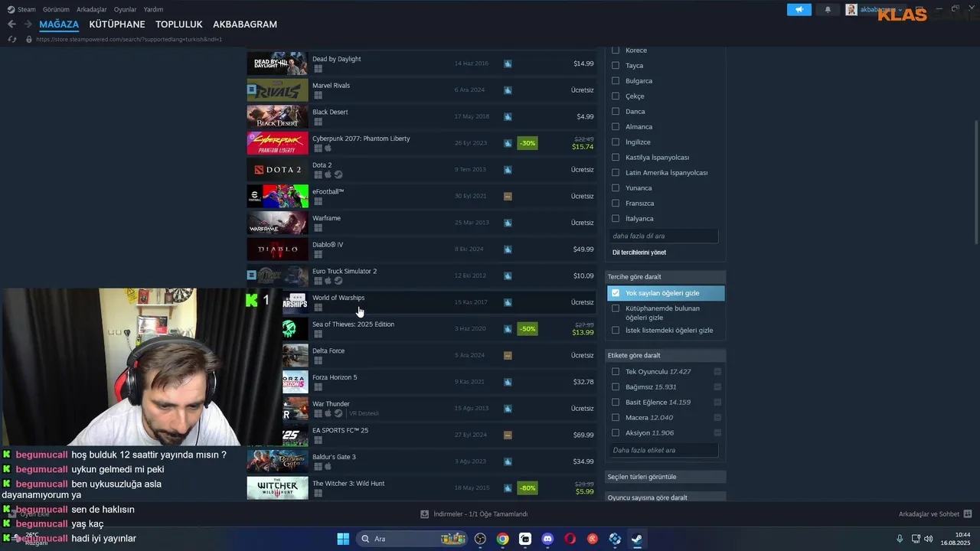Screen dimensions: 980x551
Task: Click the mixed review icon for eFootball
Action: [x=508, y=196]
